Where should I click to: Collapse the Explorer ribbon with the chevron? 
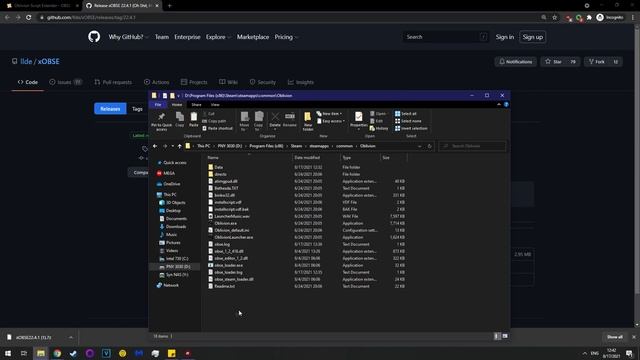click(x=499, y=105)
